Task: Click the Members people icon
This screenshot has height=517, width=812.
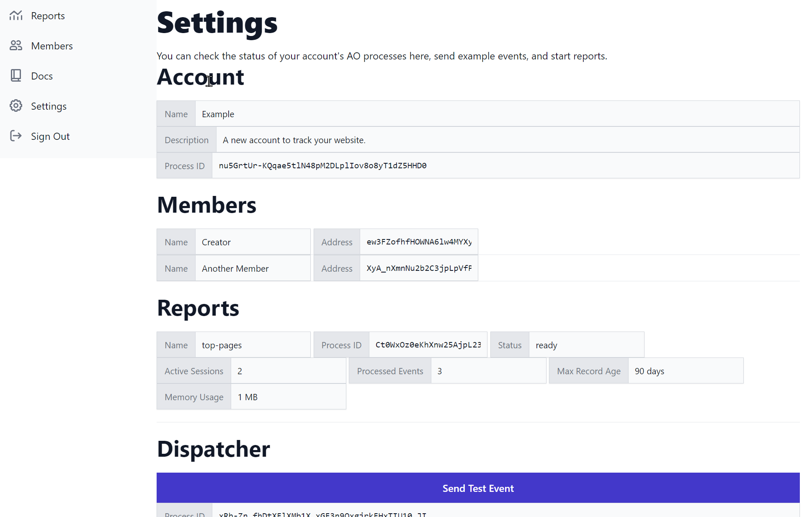Action: 16,46
